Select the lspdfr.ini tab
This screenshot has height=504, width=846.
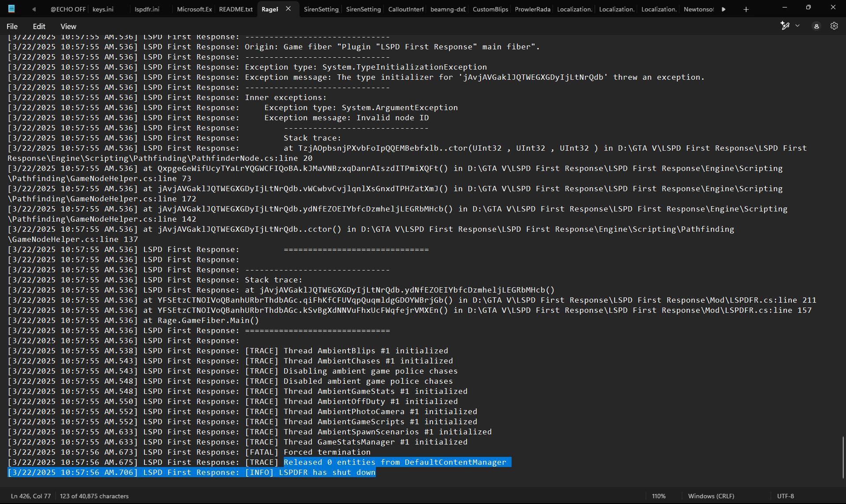coord(147,9)
